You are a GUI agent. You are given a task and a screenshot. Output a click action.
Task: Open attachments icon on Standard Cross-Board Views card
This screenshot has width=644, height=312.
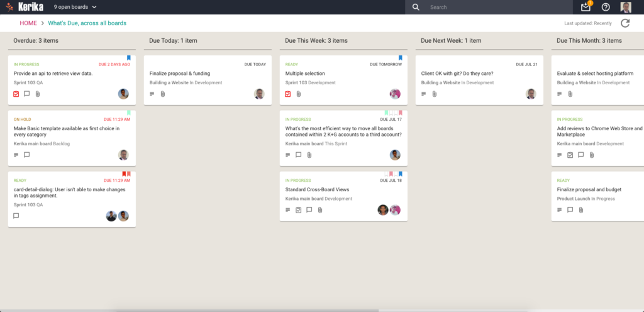point(320,209)
